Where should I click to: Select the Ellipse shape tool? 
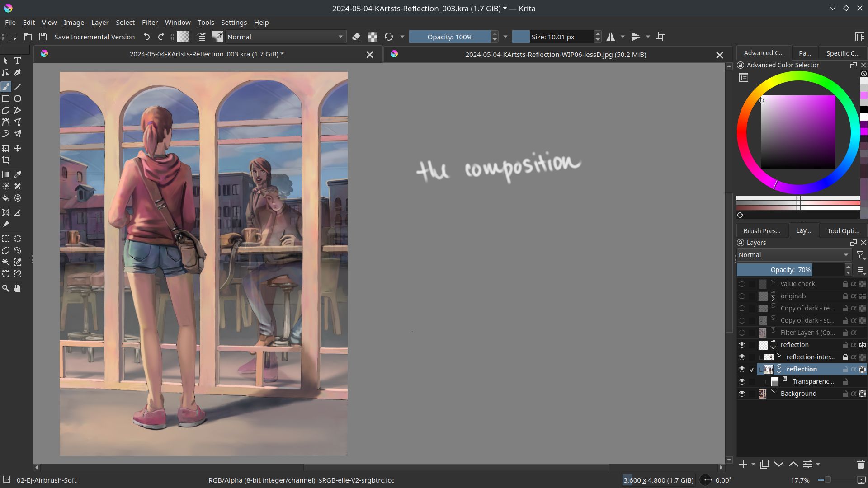[18, 99]
